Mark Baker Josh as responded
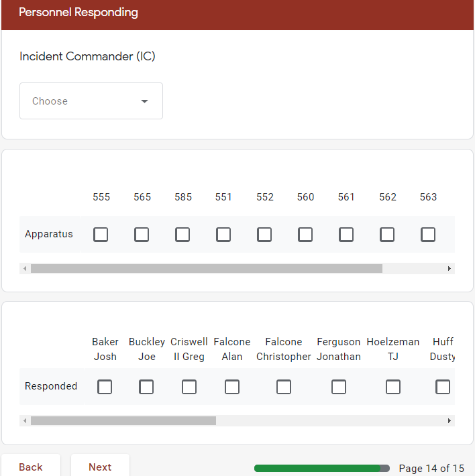475x476 pixels. coord(105,387)
